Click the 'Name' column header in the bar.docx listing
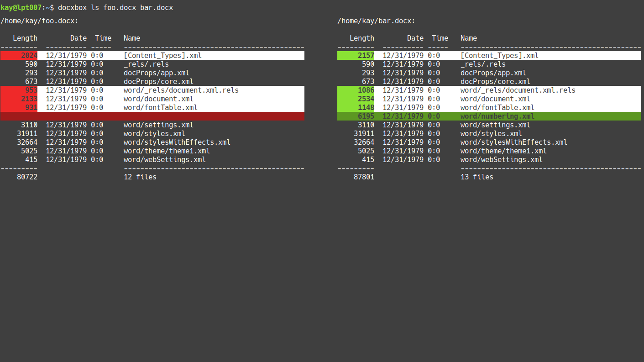Viewport: 644px width, 362px height. tap(469, 38)
